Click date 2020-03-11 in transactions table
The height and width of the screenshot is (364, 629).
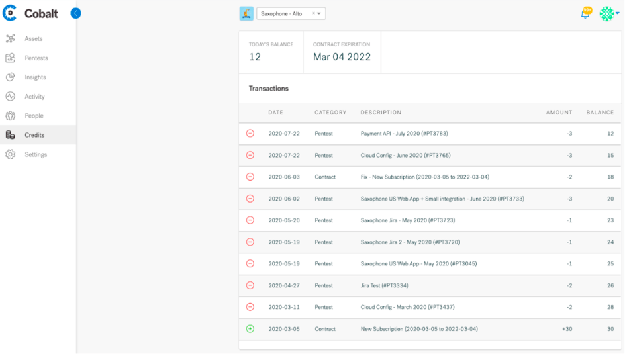[x=284, y=307]
